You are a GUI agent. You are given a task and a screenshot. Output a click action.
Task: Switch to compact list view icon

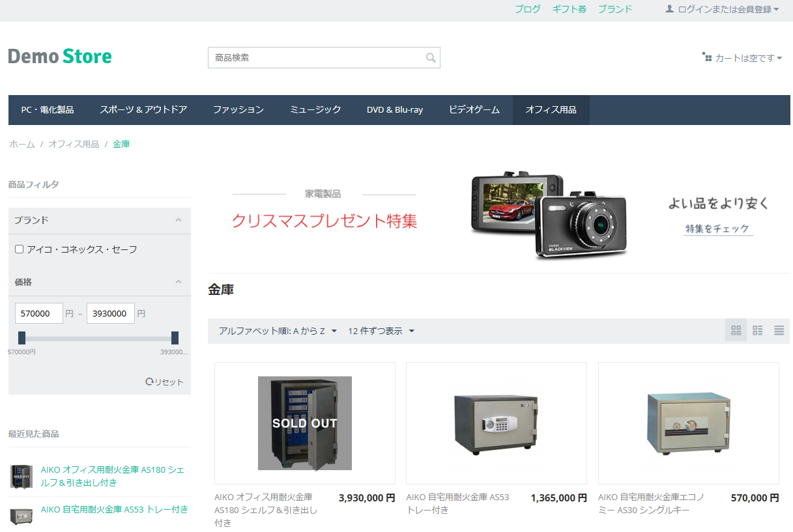click(x=779, y=331)
